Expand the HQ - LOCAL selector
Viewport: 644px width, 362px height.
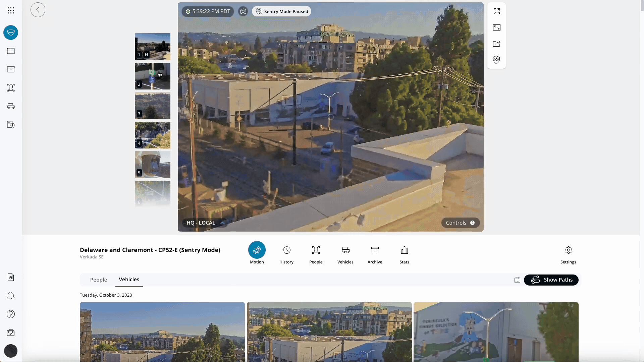pyautogui.click(x=205, y=223)
